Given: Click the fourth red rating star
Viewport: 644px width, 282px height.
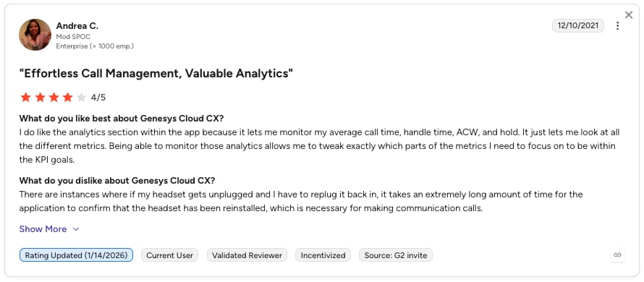Looking at the screenshot, I should [67, 98].
